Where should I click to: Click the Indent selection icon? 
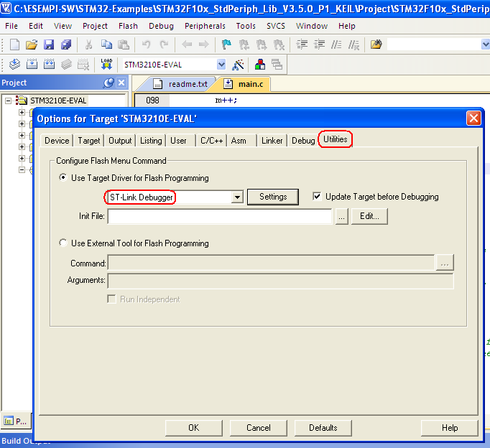coord(302,45)
